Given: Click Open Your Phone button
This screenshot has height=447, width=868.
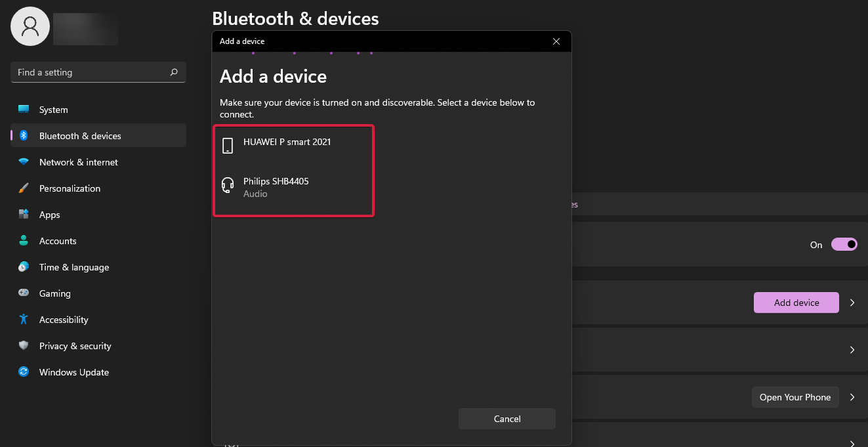Looking at the screenshot, I should pos(795,397).
